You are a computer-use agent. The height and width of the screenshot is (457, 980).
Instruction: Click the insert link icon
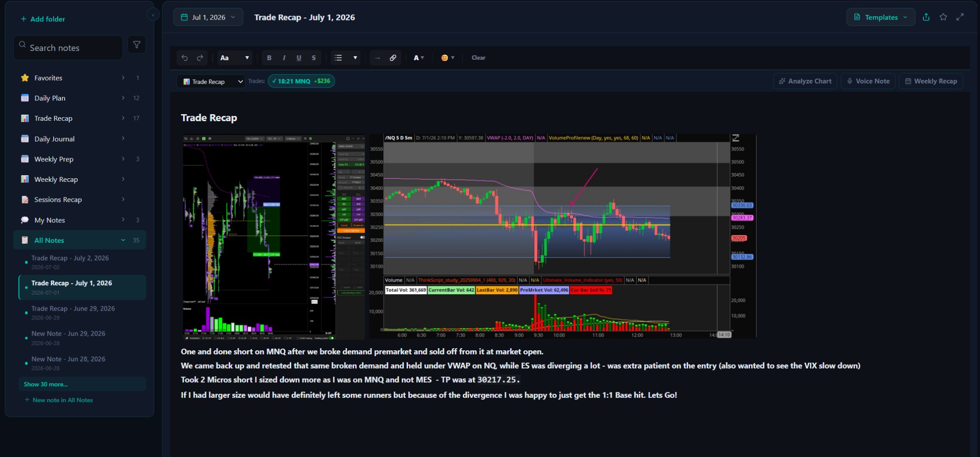(x=393, y=58)
